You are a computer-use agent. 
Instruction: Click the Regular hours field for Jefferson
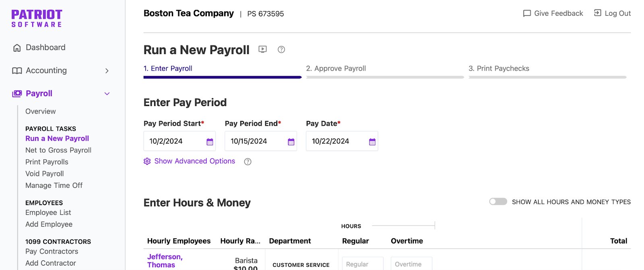363,264
